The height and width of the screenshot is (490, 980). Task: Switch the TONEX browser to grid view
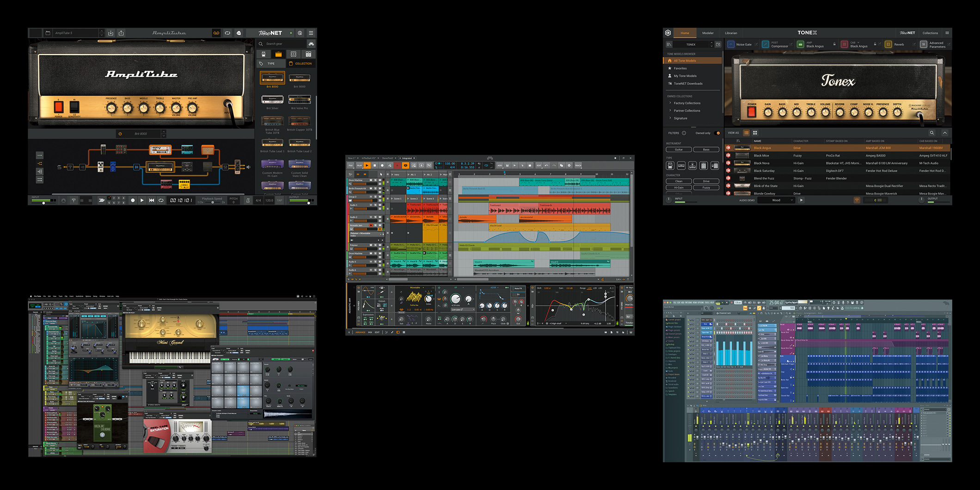point(755,133)
